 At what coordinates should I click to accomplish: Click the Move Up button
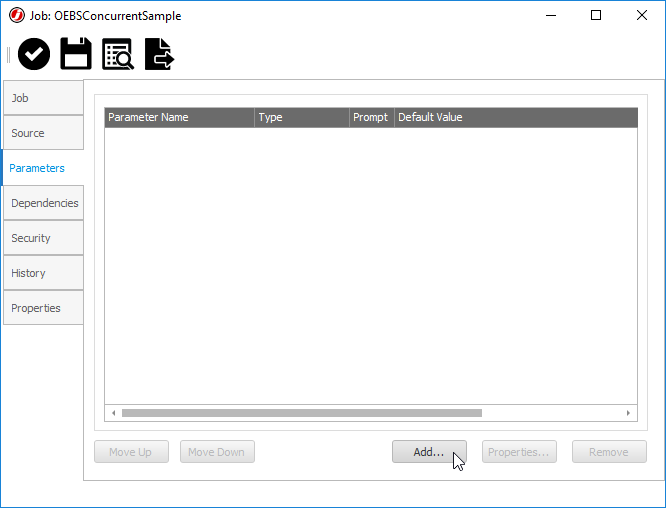131,452
